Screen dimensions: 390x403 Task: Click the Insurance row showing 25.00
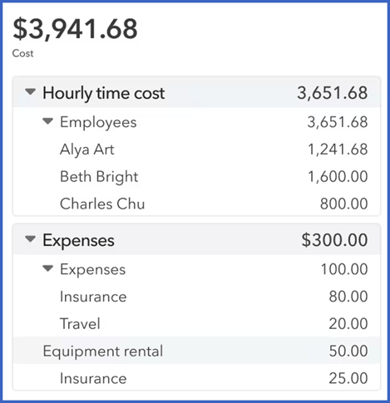[x=197, y=378]
